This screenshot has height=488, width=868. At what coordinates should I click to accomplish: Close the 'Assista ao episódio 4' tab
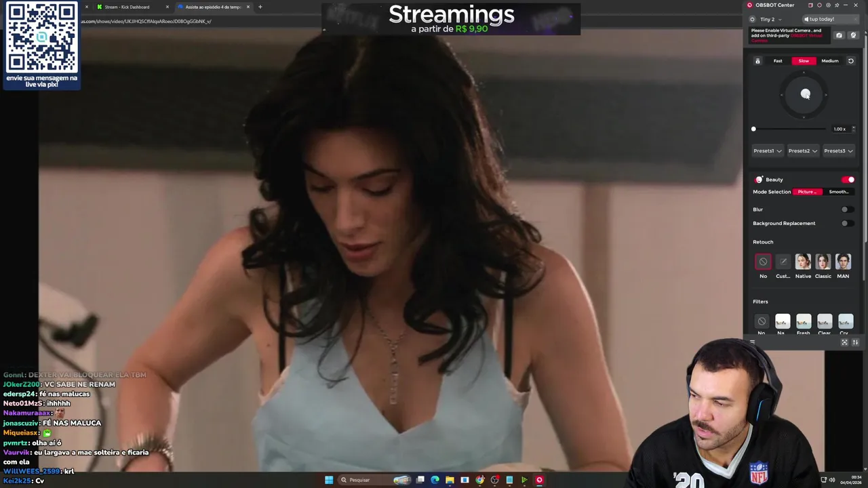tap(248, 7)
